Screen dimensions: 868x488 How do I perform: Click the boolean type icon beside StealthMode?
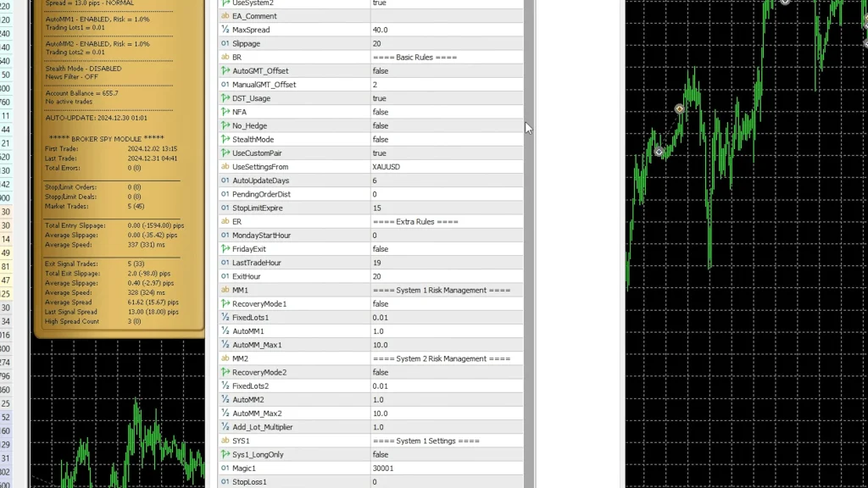click(x=225, y=140)
